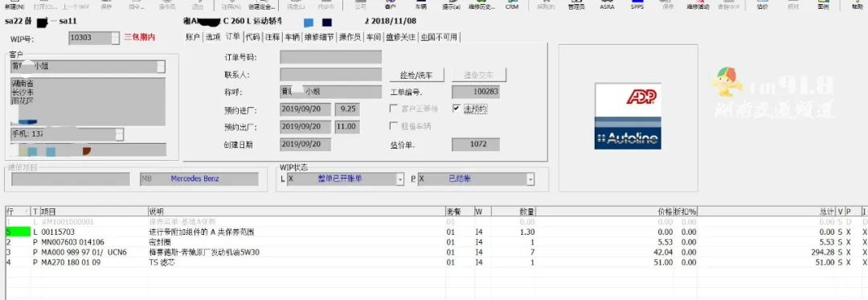Screen dimensions: 868x300
Task: Switch to the 车辆 tab
Action: [x=292, y=37]
